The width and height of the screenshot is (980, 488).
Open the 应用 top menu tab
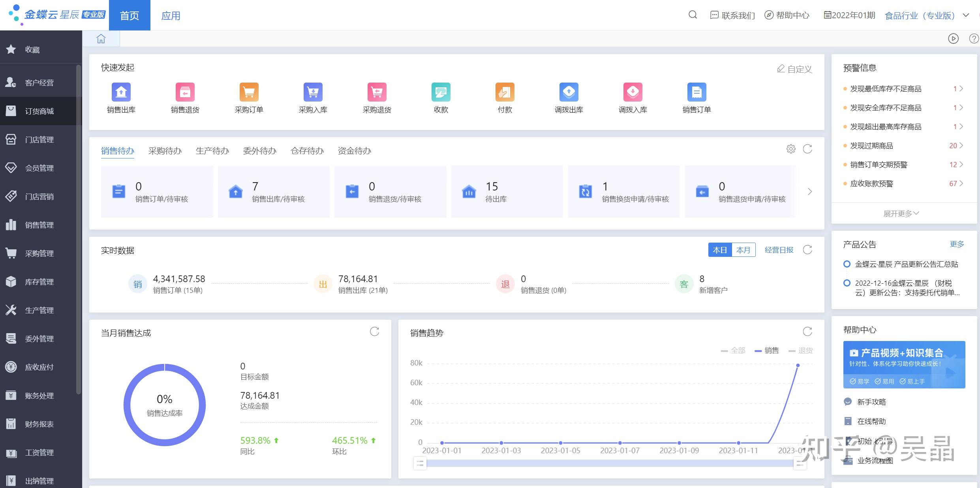point(171,16)
